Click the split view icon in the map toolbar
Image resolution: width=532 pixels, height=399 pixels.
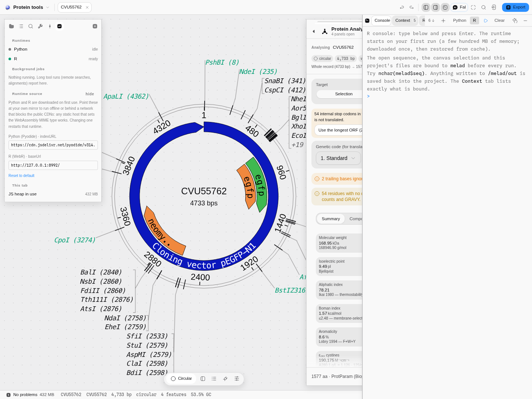[203, 379]
